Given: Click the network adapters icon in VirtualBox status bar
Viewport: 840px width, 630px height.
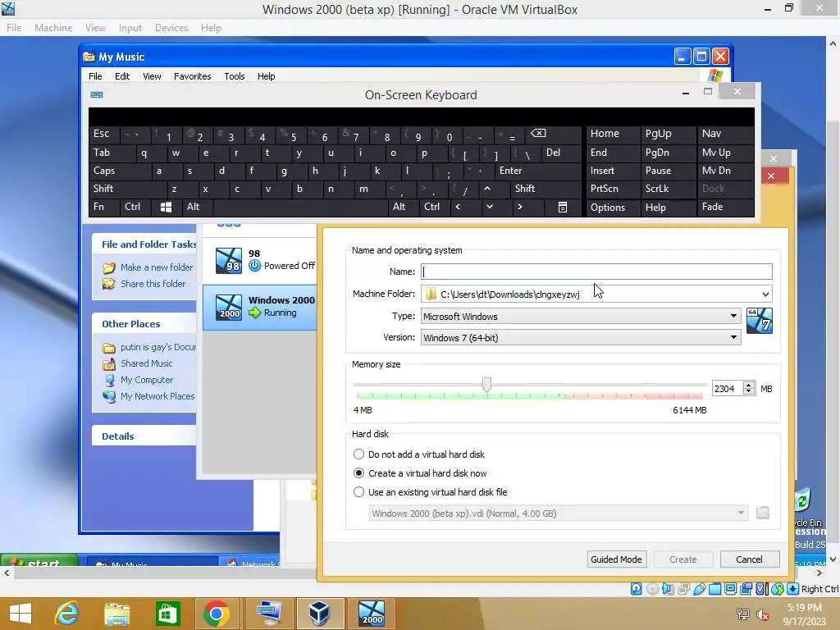Looking at the screenshot, I should tap(683, 589).
